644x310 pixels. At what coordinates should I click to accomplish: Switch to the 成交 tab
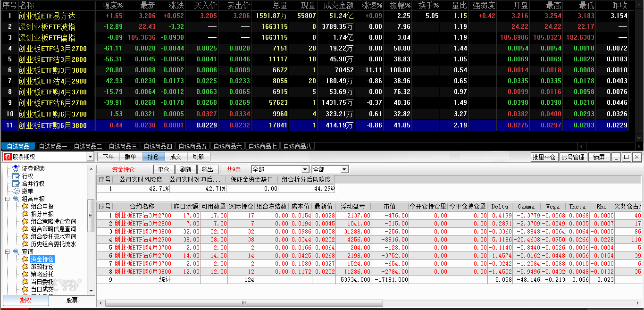click(175, 157)
